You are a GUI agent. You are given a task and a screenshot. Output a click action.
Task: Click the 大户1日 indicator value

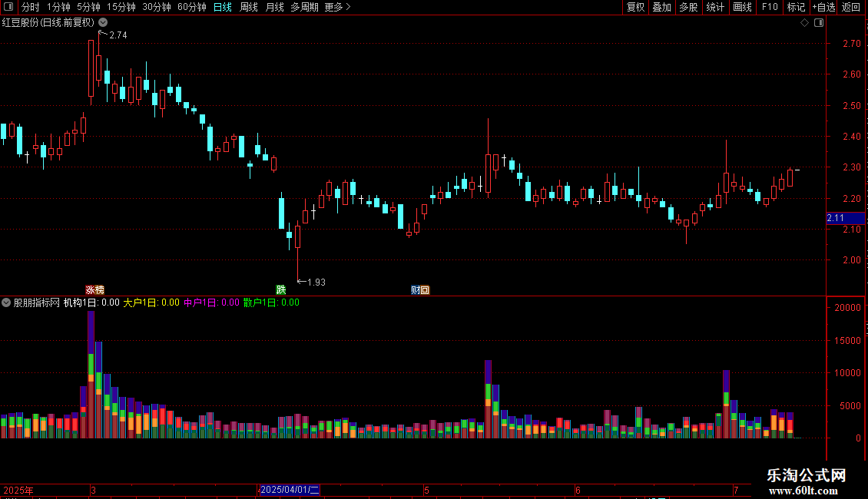[151, 302]
